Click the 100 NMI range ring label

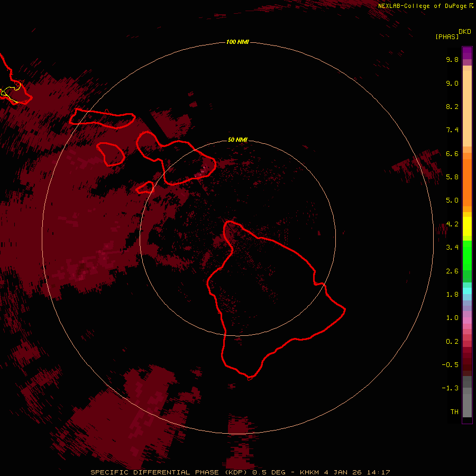pos(237,42)
